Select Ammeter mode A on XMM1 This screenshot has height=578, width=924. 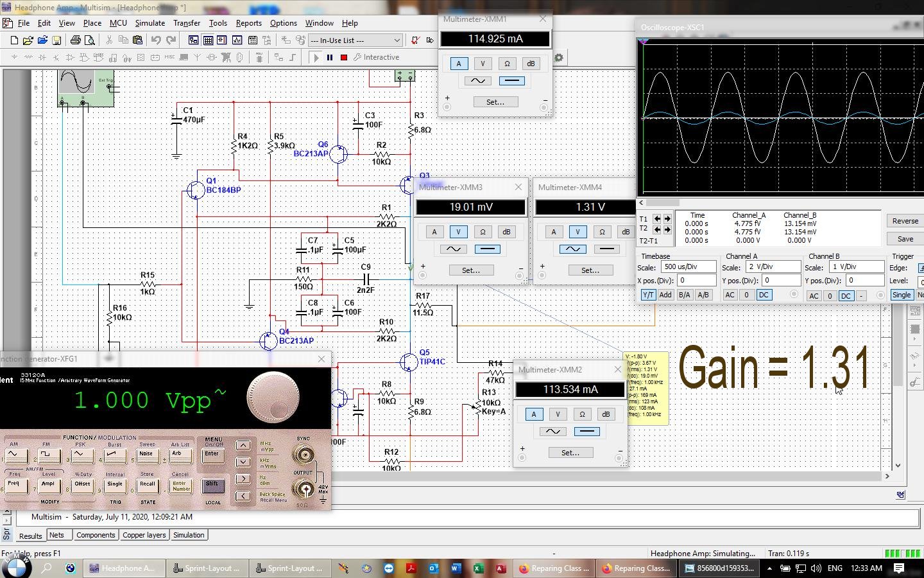pyautogui.click(x=458, y=64)
